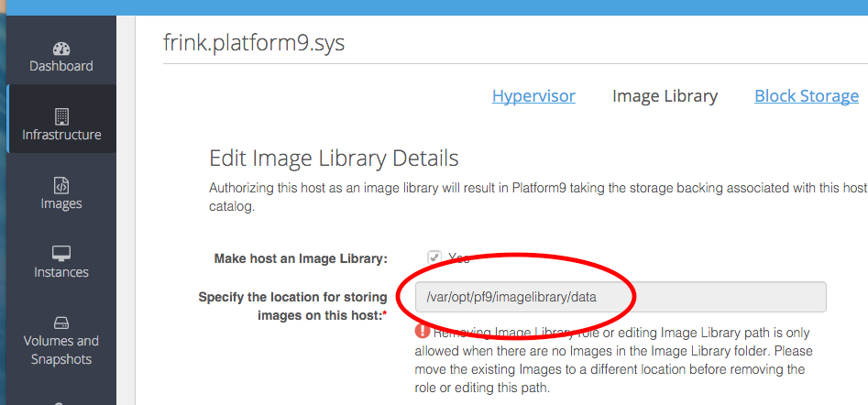Select the Infrastructure building icon
Image resolution: width=868 pixels, height=405 pixels.
(61, 116)
